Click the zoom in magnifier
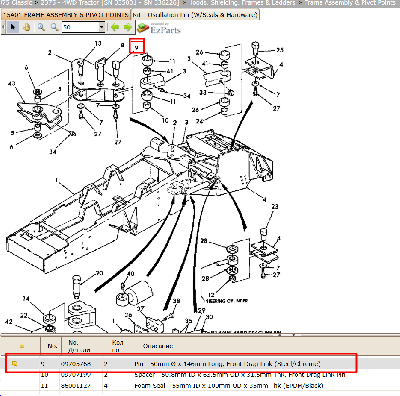 (41, 27)
